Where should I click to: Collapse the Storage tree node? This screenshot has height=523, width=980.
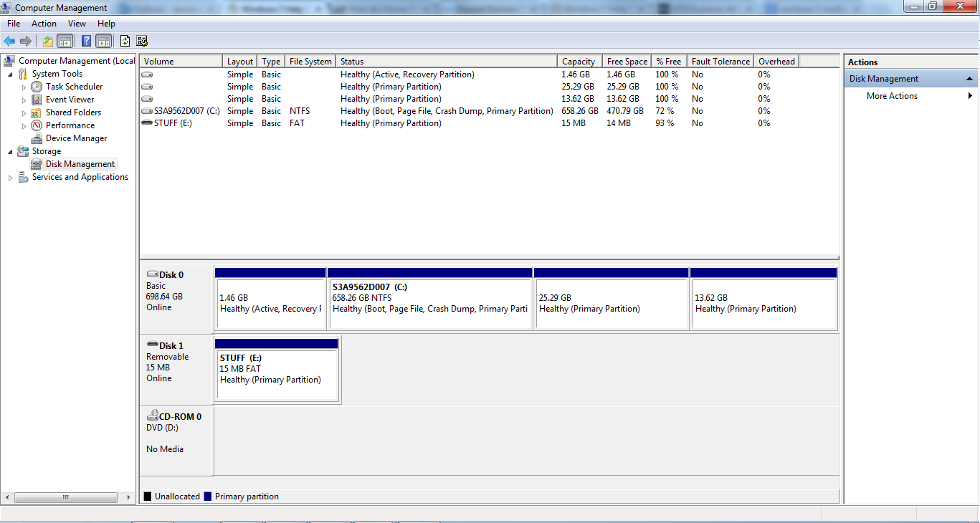(x=10, y=152)
